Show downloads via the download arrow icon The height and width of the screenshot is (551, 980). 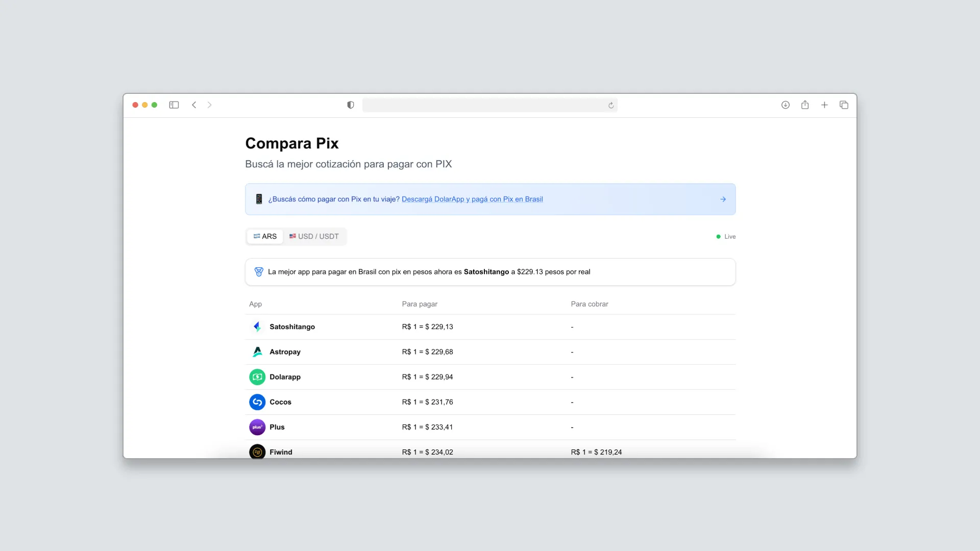786,105
